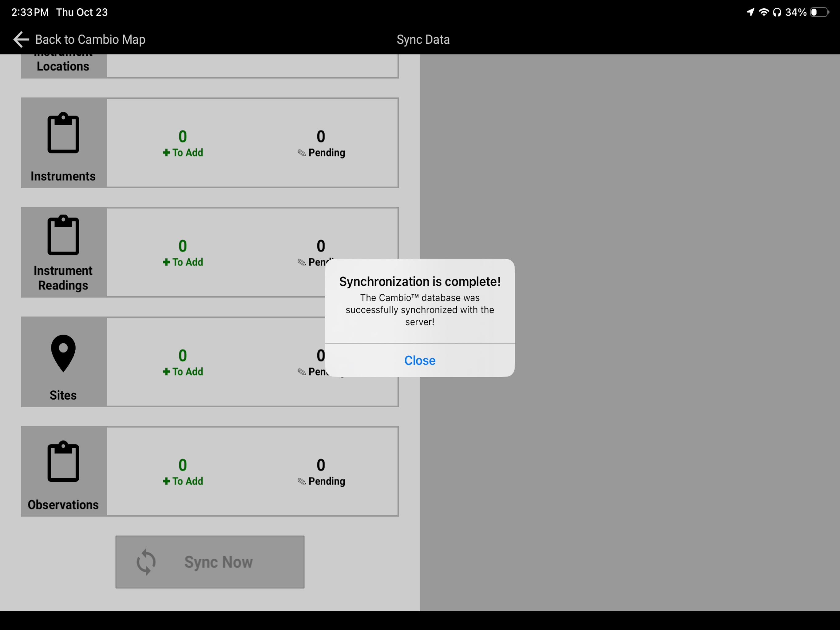Tap Pending count in Instrument Readings row
840x630 pixels.
[321, 246]
